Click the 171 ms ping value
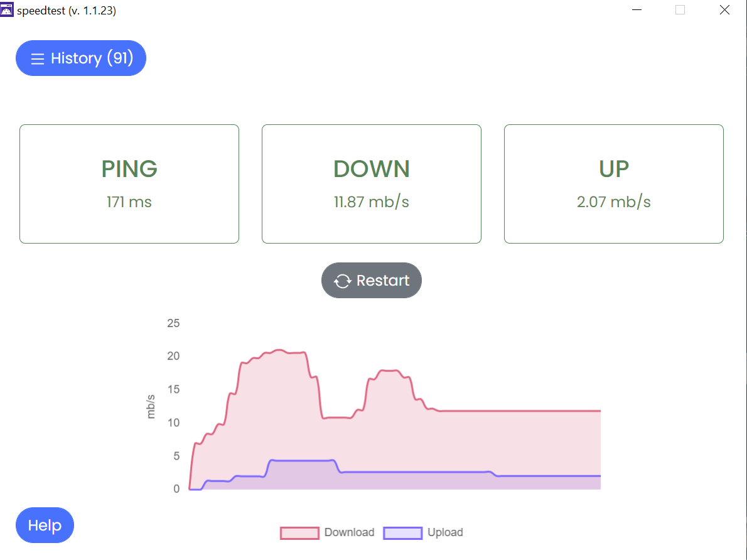This screenshot has width=747, height=560. pos(129,202)
